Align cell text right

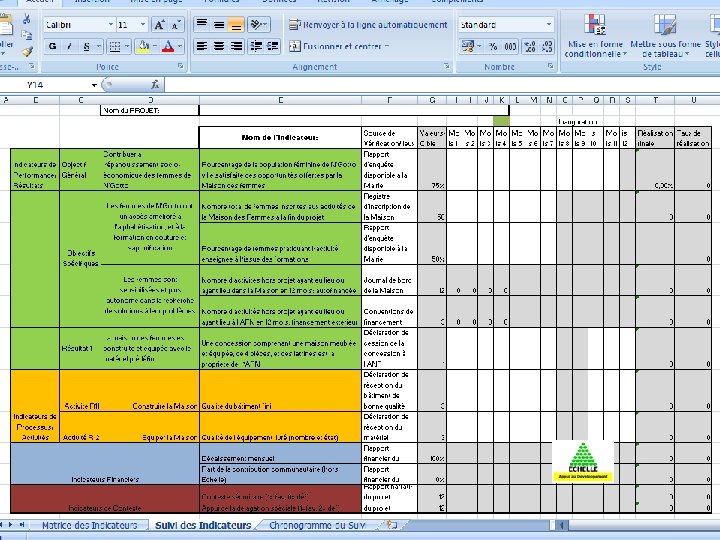(x=236, y=46)
